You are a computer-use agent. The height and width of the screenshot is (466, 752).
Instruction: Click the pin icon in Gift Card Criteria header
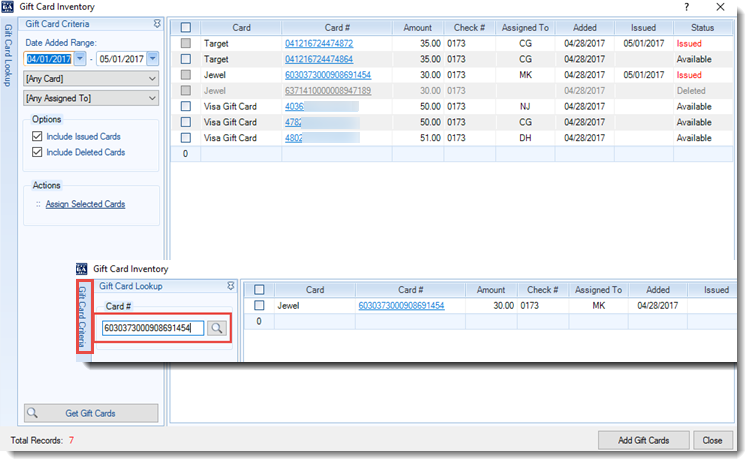click(157, 22)
